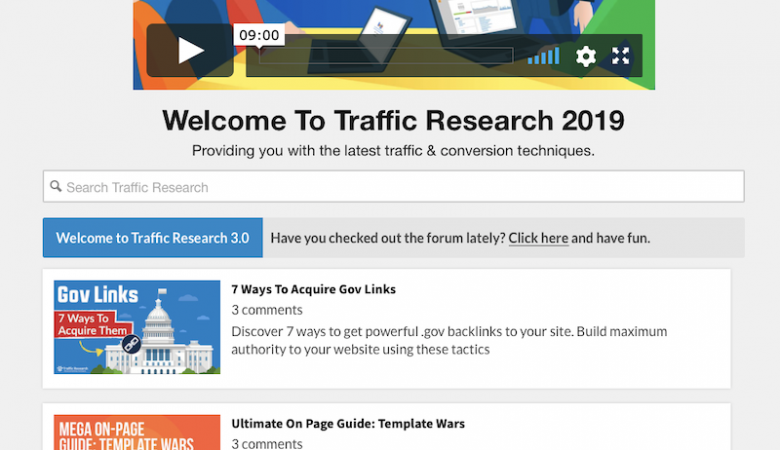
Task: View 3 comments on Template Wars article
Action: [x=267, y=443]
